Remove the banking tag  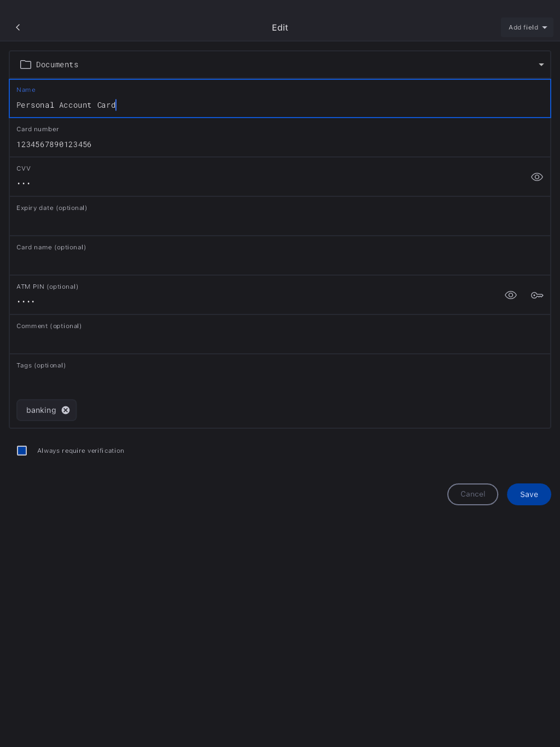pyautogui.click(x=66, y=410)
